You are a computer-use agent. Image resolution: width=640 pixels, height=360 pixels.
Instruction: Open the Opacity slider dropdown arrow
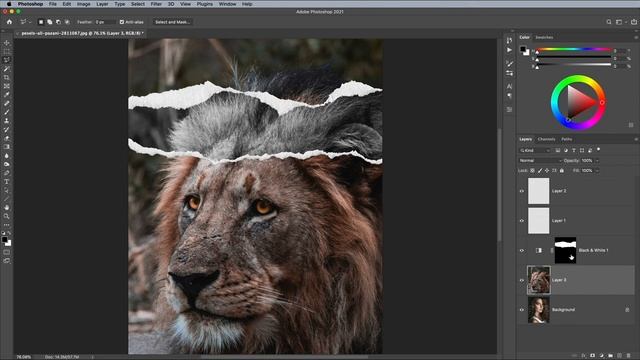[597, 161]
